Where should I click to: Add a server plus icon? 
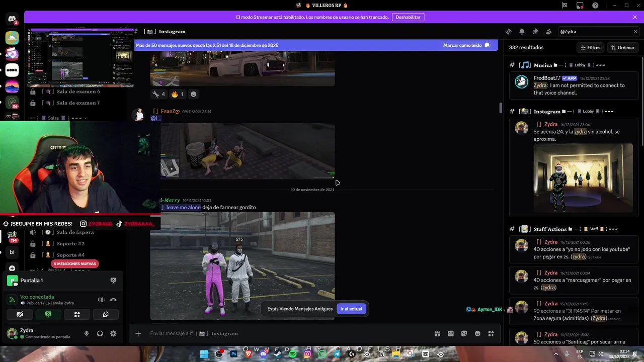[12, 268]
